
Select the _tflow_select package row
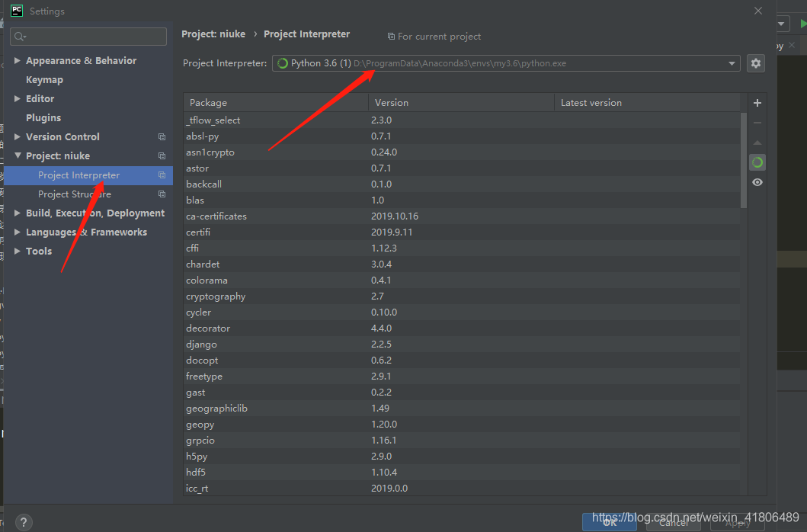click(462, 120)
